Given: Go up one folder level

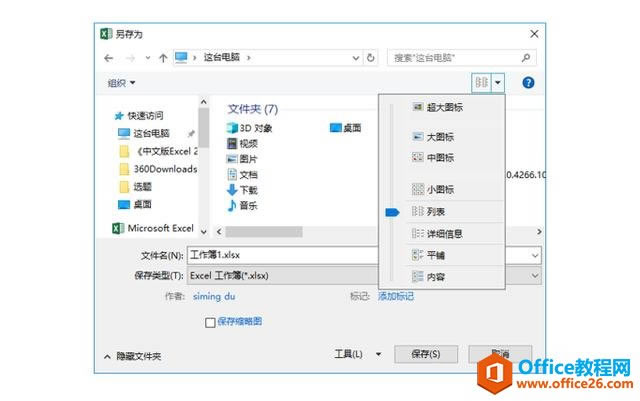Looking at the screenshot, I should 163,58.
